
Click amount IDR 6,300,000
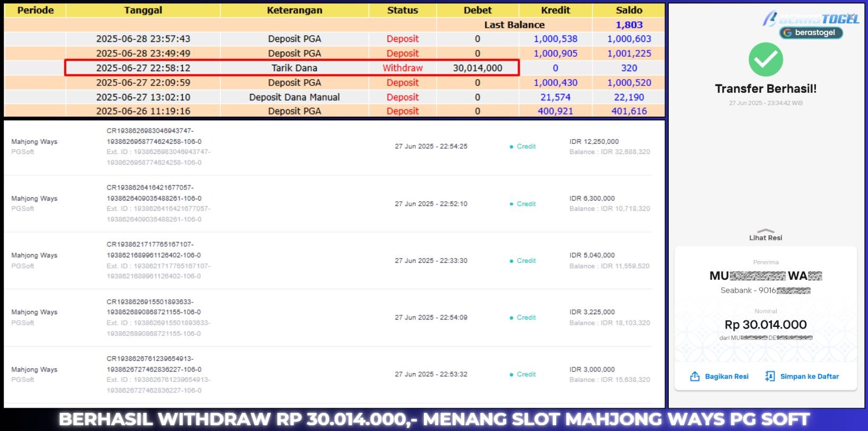tap(592, 199)
